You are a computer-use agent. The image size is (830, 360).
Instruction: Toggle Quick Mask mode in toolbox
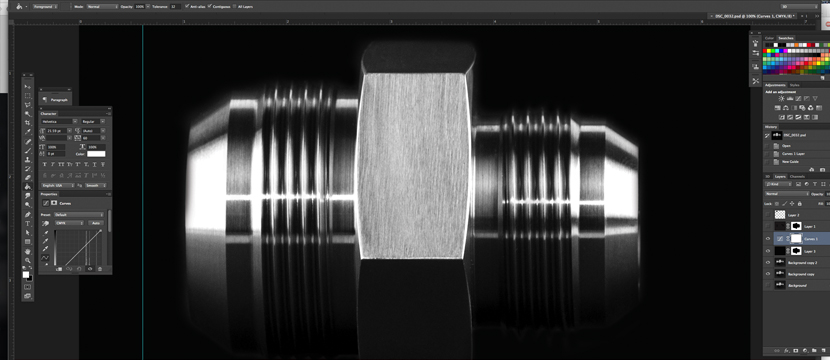(28, 286)
